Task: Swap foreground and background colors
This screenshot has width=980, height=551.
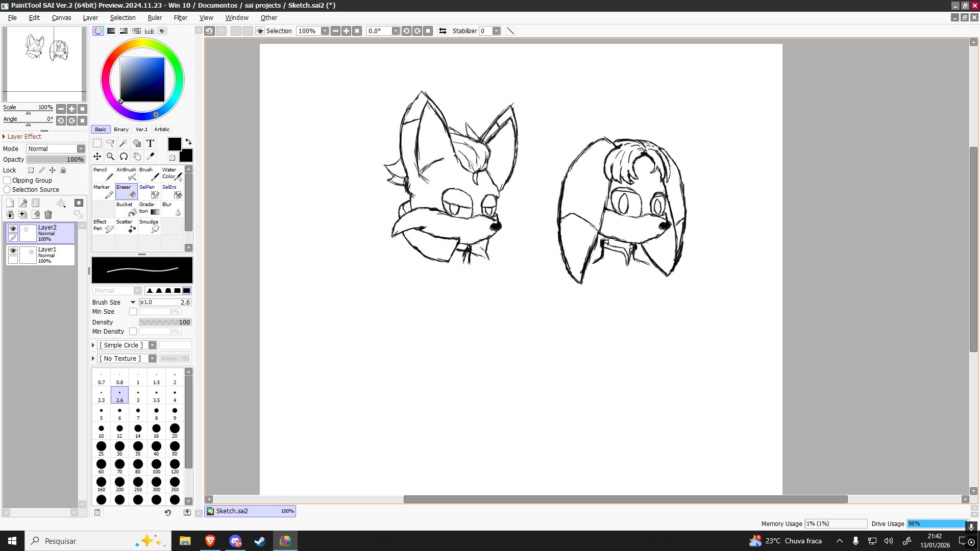Action: [188, 141]
